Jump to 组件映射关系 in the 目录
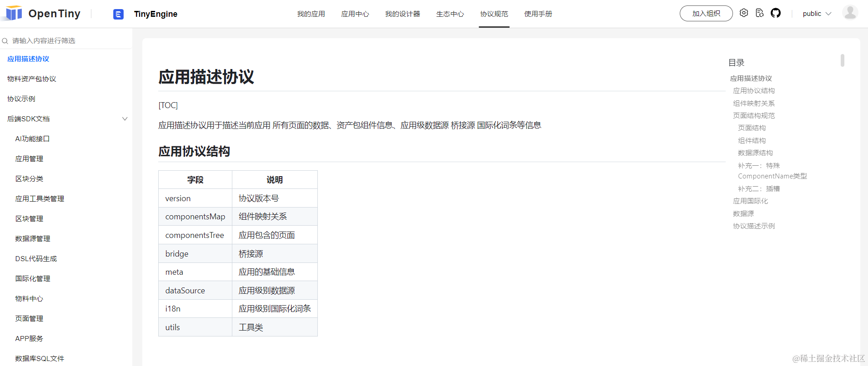 pos(754,104)
